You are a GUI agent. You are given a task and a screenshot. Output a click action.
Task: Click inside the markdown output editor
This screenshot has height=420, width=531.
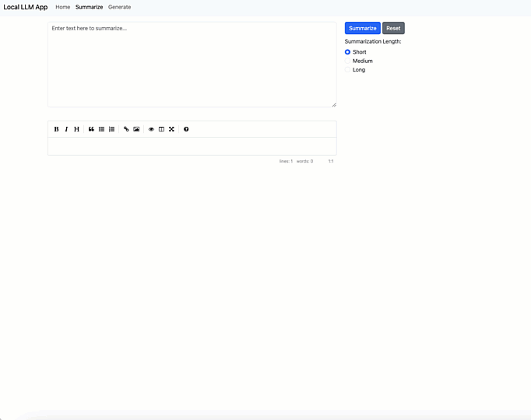[x=192, y=146]
